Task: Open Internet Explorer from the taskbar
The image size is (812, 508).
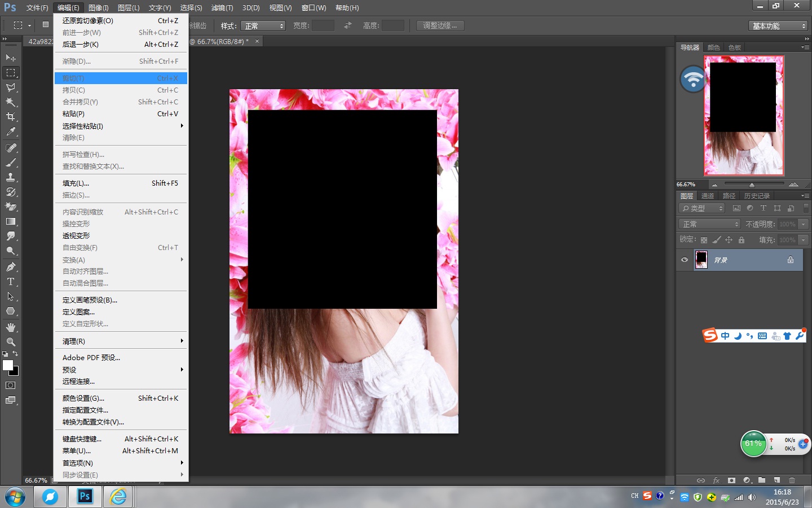Action: pyautogui.click(x=118, y=497)
